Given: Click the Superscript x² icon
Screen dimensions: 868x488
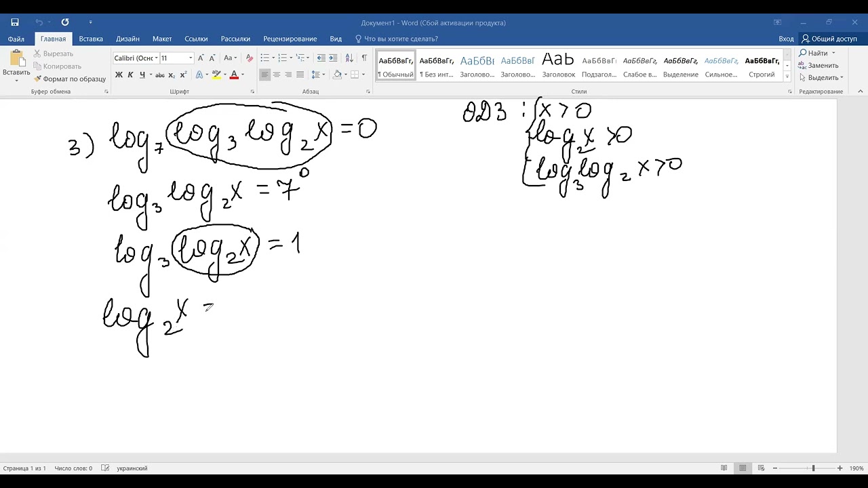Looking at the screenshot, I should [183, 75].
